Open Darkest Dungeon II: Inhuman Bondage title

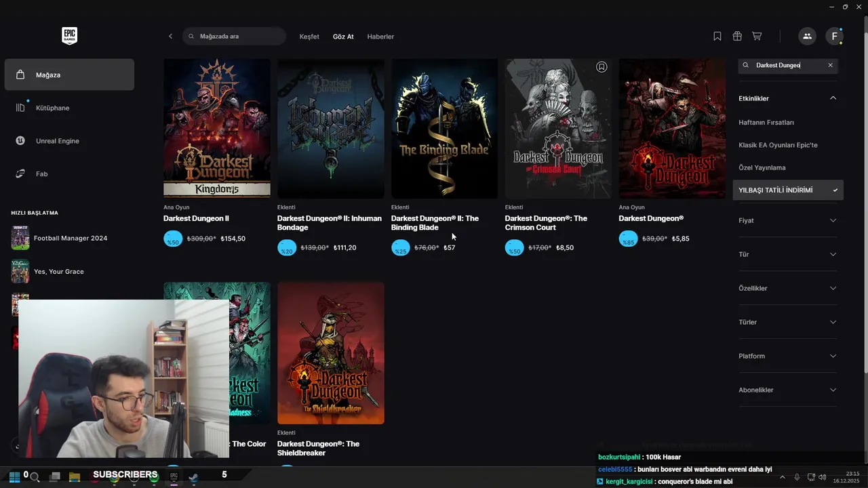(x=330, y=223)
